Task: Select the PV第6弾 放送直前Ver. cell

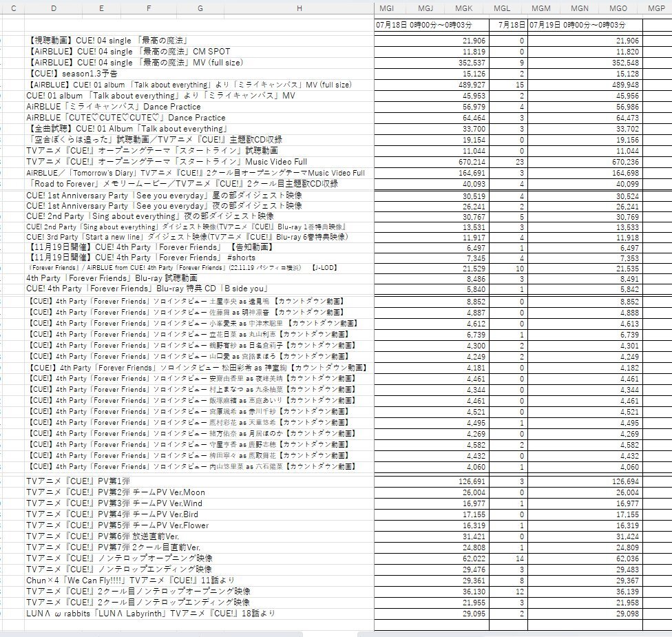Action: tap(103, 536)
